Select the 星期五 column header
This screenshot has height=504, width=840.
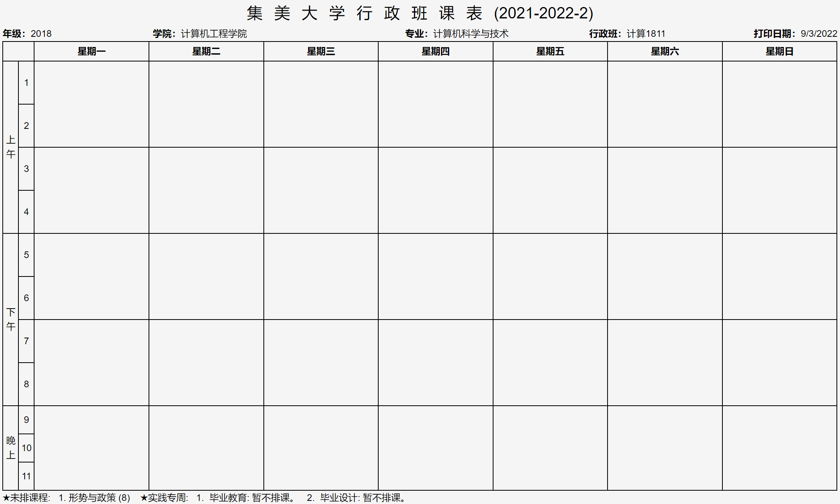click(x=550, y=51)
